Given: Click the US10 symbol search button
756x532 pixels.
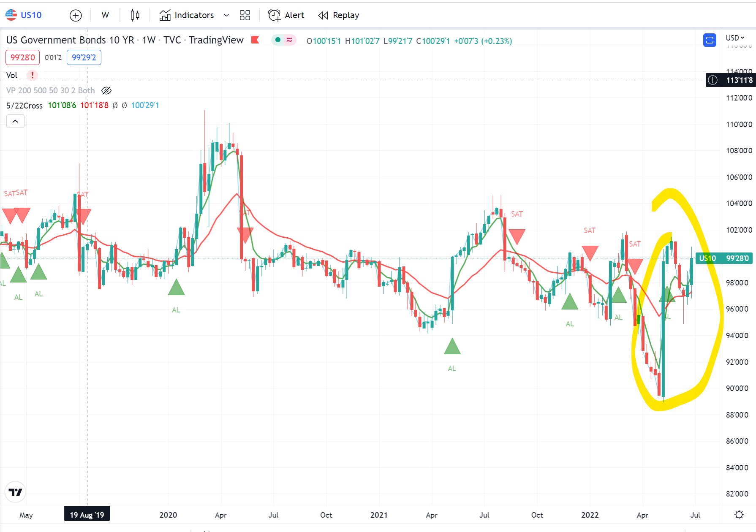Looking at the screenshot, I should [24, 16].
